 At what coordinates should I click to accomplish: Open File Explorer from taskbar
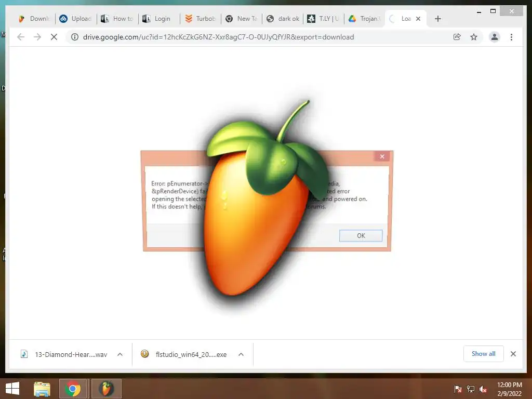[x=42, y=389]
